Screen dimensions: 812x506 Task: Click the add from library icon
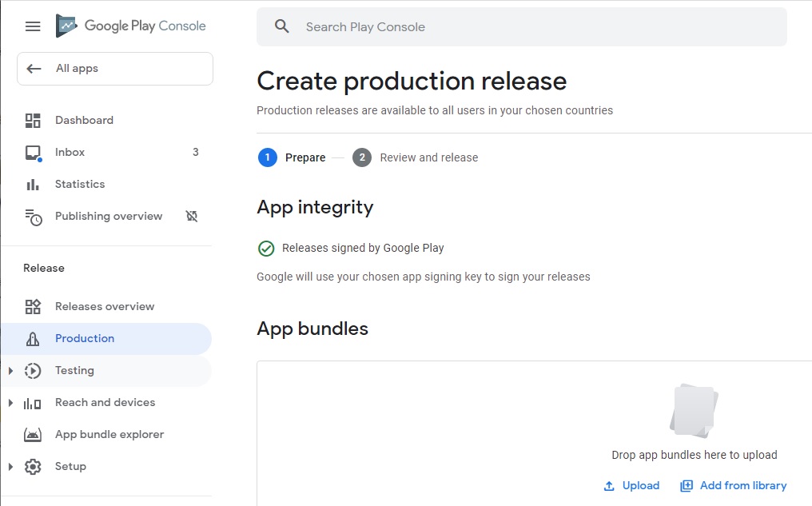click(687, 486)
